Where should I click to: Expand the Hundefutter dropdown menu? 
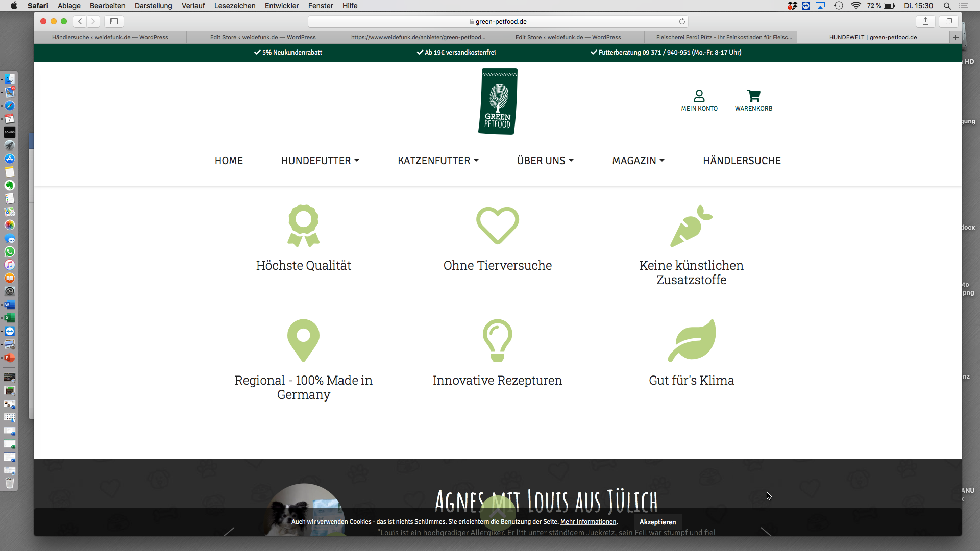[320, 161]
